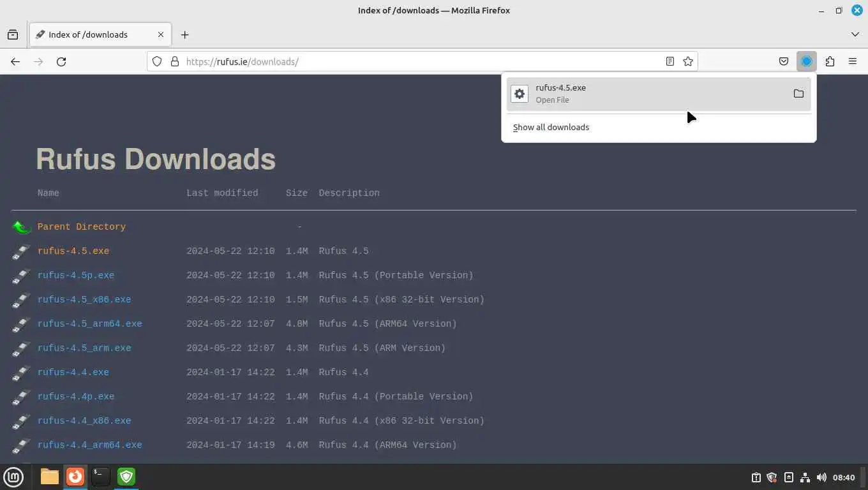
Task: Download rufus-4.4.exe link
Action: [73, 372]
